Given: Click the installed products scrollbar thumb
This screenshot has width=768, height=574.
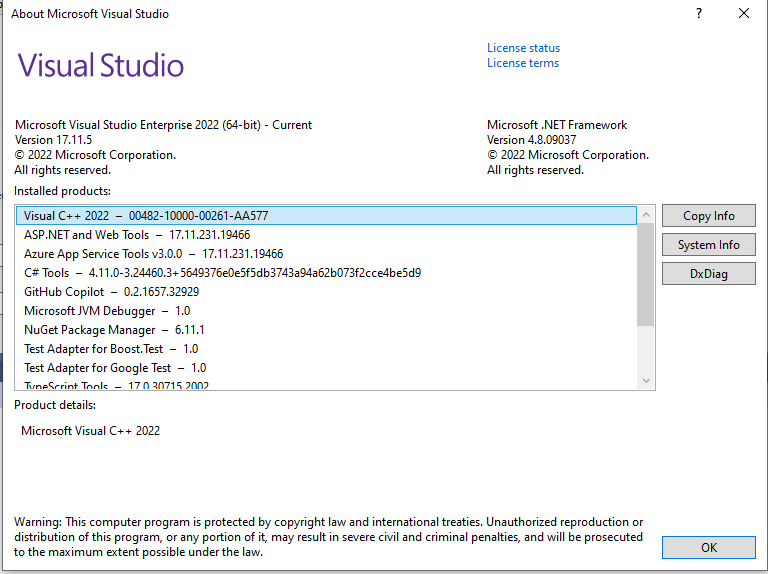Looking at the screenshot, I should (646, 274).
